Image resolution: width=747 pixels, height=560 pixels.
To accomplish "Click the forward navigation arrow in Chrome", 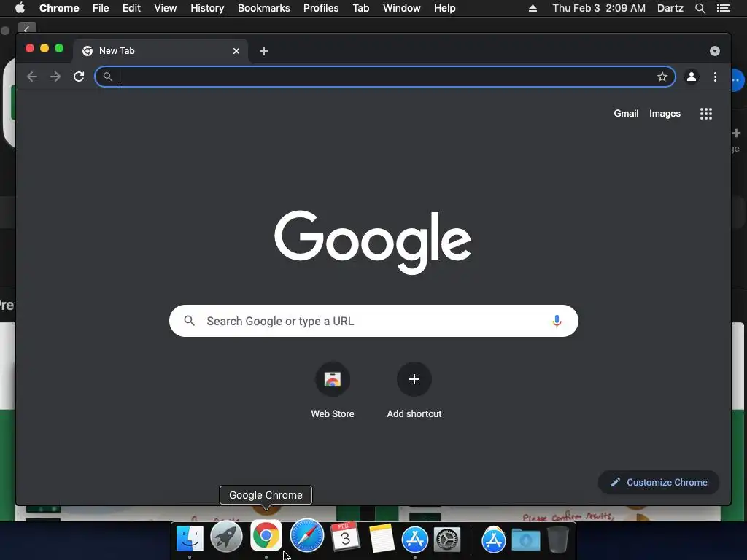I will click(55, 77).
